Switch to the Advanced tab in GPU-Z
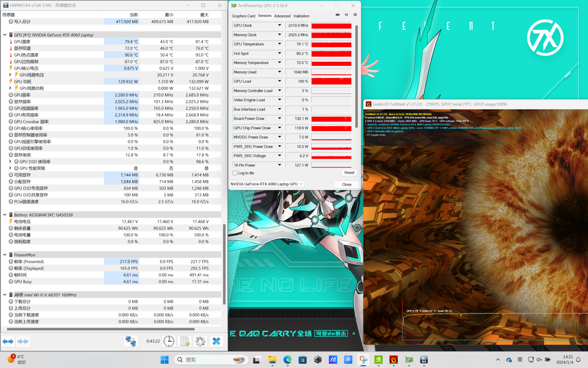 point(282,16)
